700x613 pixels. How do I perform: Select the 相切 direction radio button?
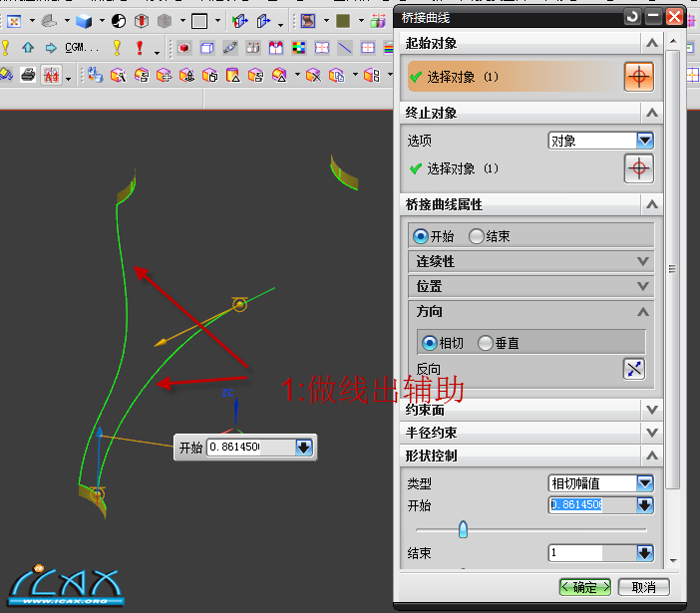pos(430,343)
